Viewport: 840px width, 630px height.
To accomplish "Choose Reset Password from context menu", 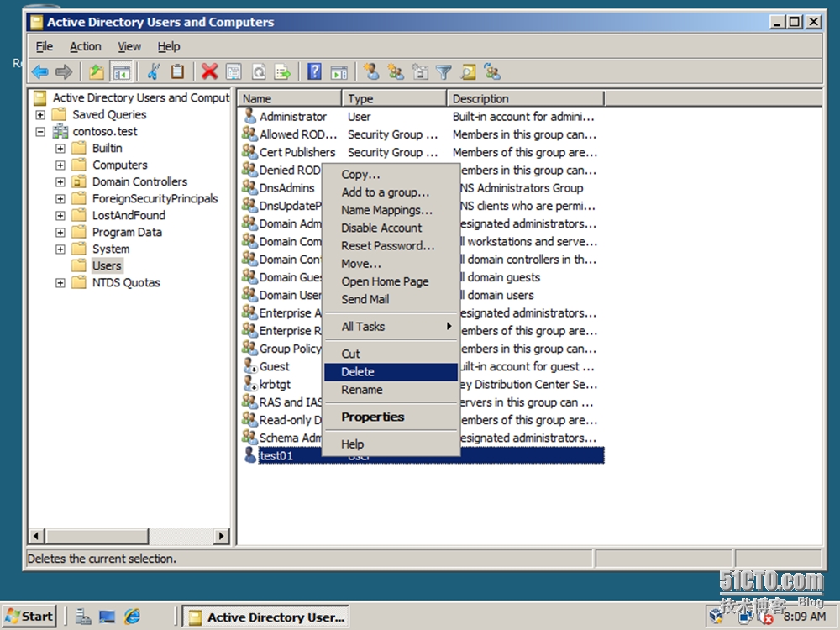I will pos(391,246).
